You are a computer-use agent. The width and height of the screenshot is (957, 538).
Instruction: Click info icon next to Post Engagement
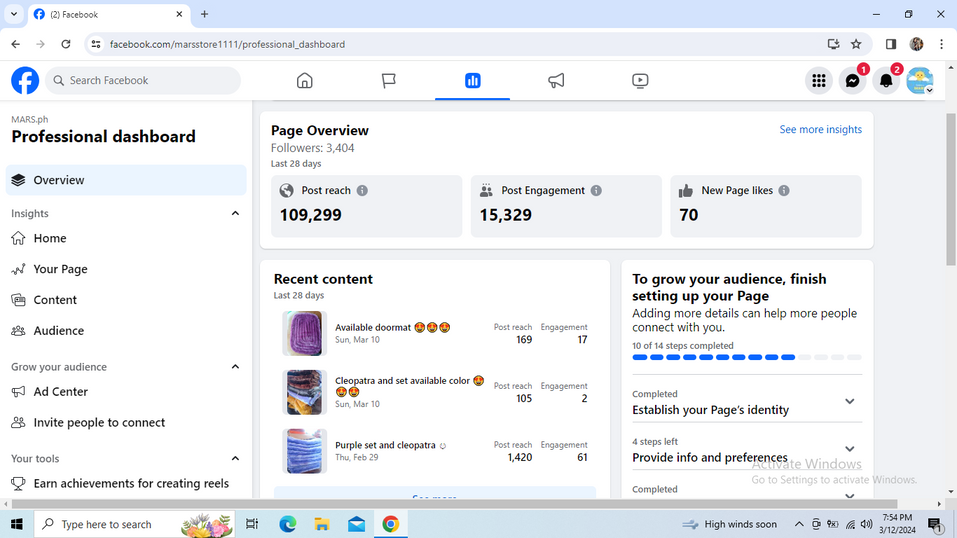click(x=596, y=191)
